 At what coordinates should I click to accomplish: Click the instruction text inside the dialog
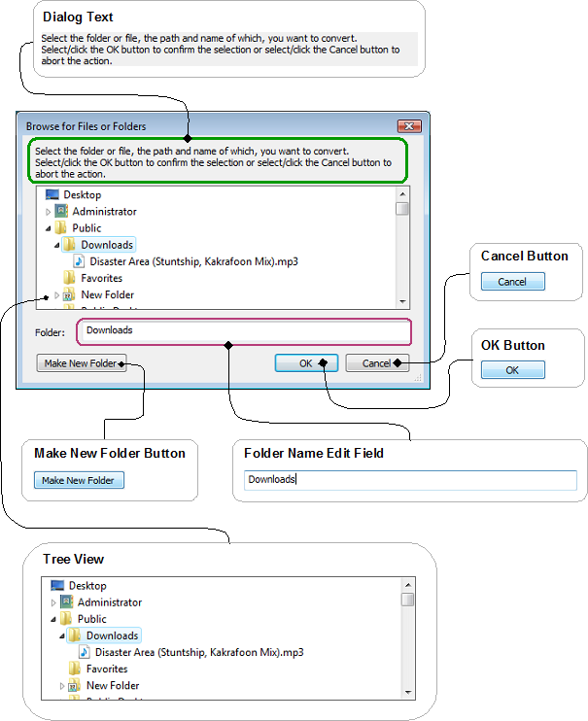pyautogui.click(x=214, y=162)
